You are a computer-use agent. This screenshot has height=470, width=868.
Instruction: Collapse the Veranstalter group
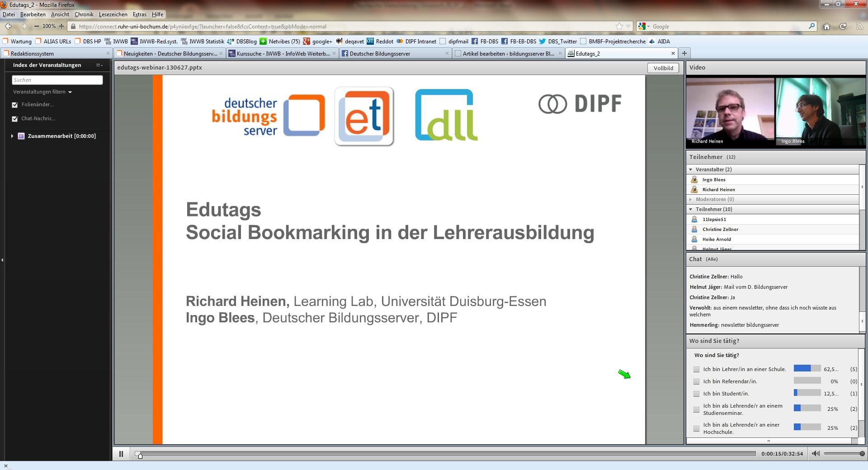click(x=691, y=169)
